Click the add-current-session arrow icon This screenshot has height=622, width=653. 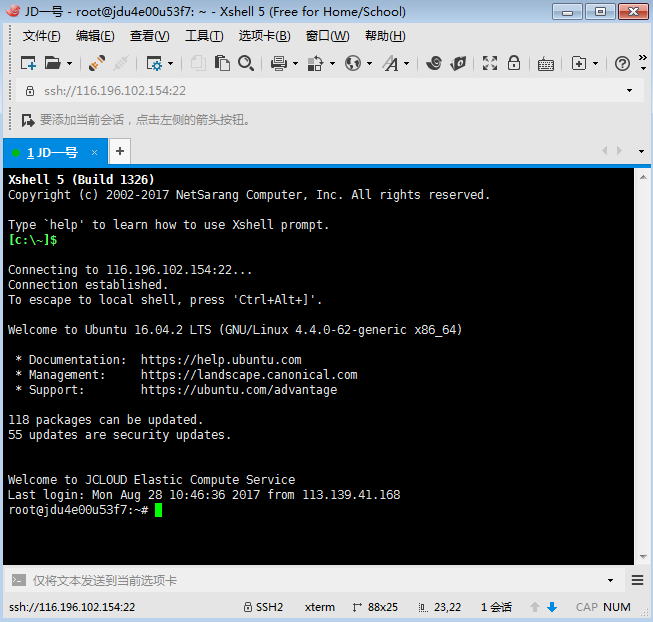pos(28,121)
